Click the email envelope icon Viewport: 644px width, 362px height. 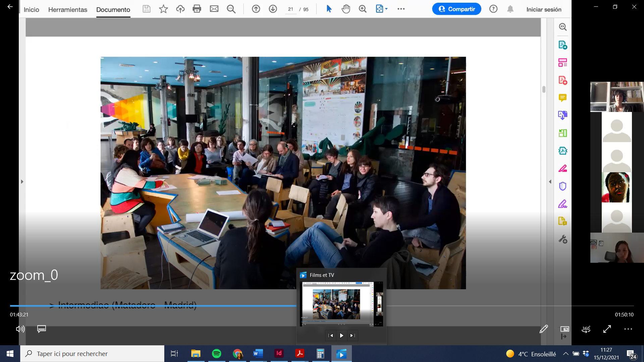pyautogui.click(x=214, y=9)
